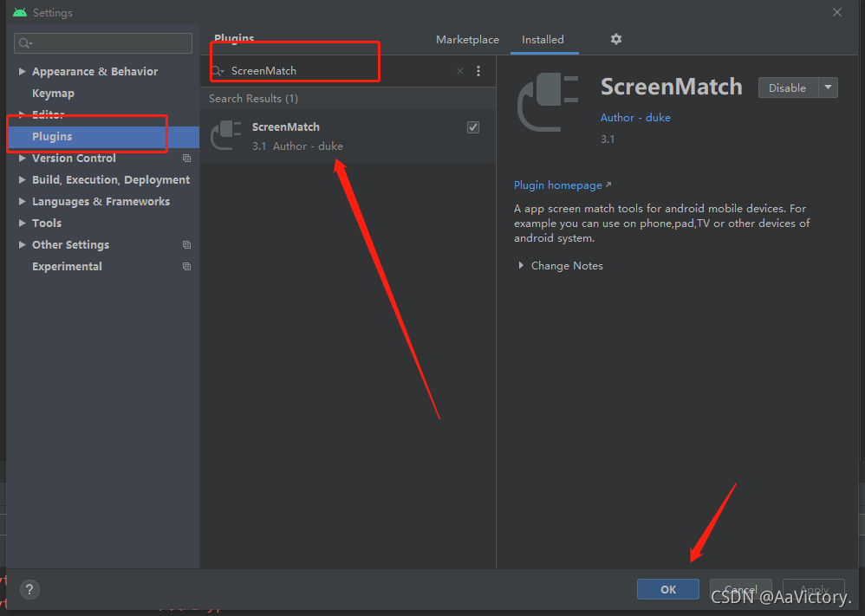Click the Other Settings project-level icon

pos(187,245)
